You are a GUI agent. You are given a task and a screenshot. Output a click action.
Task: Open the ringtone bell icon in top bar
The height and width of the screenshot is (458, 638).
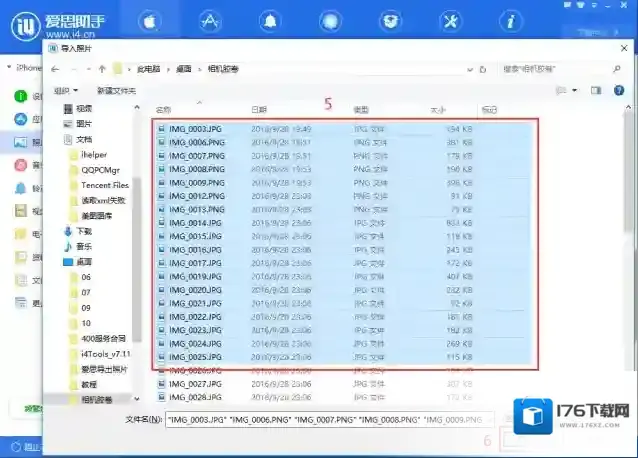pos(270,21)
